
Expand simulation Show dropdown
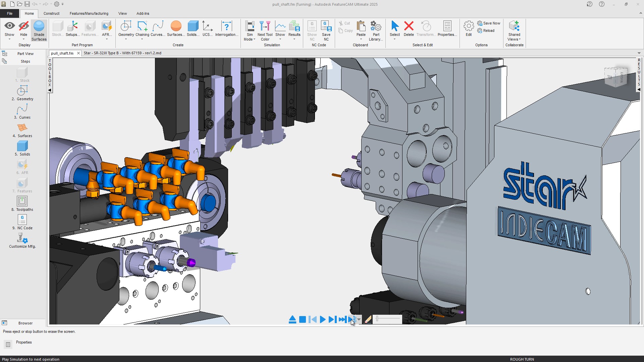click(280, 39)
